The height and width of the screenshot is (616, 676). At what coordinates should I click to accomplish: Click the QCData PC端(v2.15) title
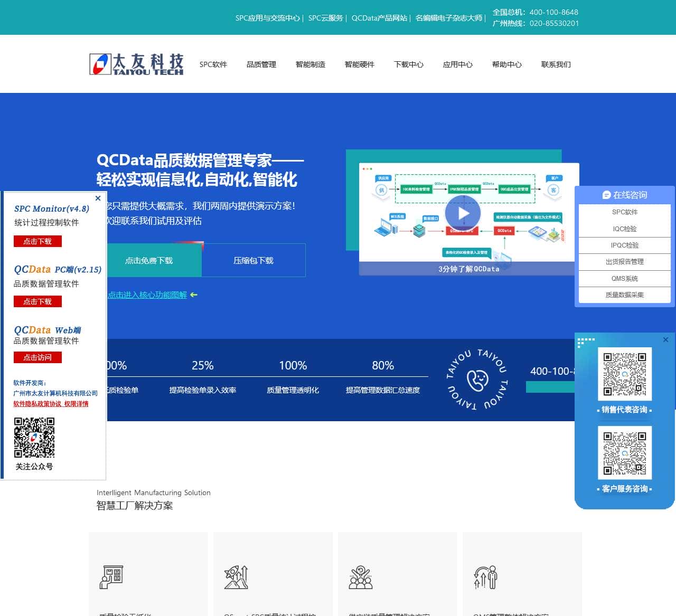click(58, 269)
